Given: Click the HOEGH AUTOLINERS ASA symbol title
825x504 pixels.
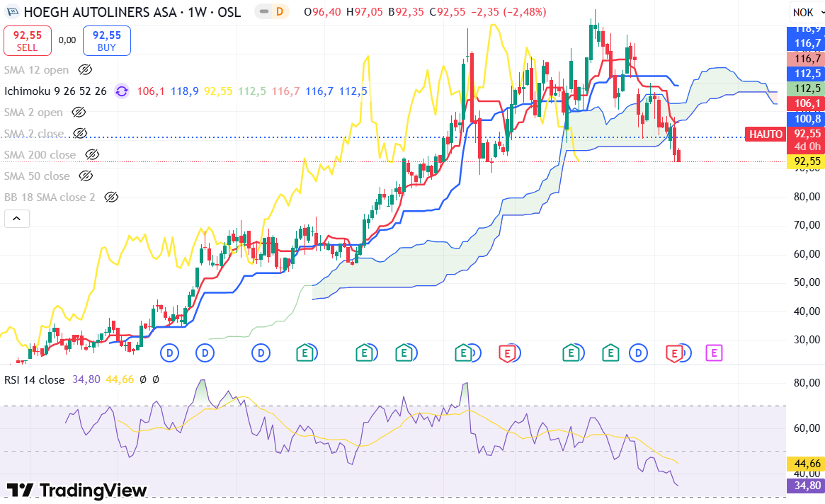Looking at the screenshot, I should tap(100, 12).
